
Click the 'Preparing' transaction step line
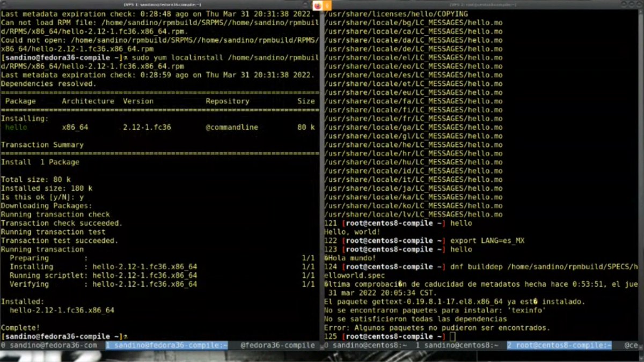pos(162,258)
